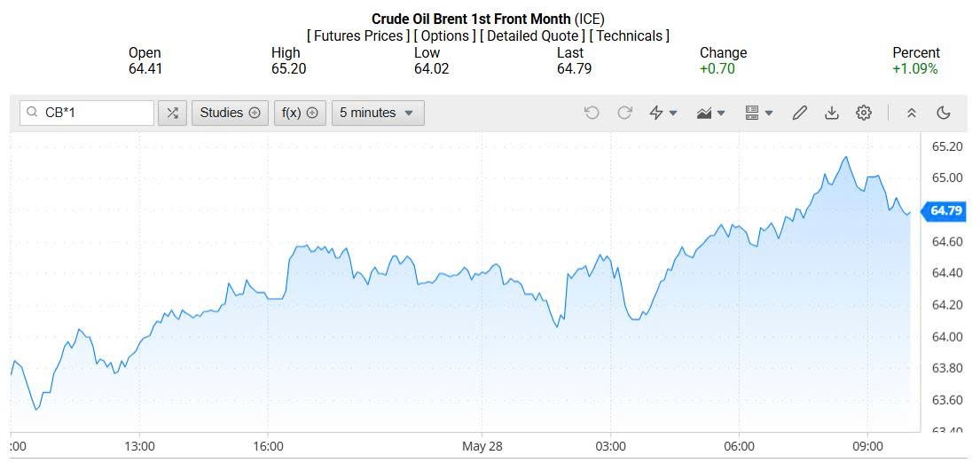Expand the lightning bolt events dropdown

click(663, 113)
